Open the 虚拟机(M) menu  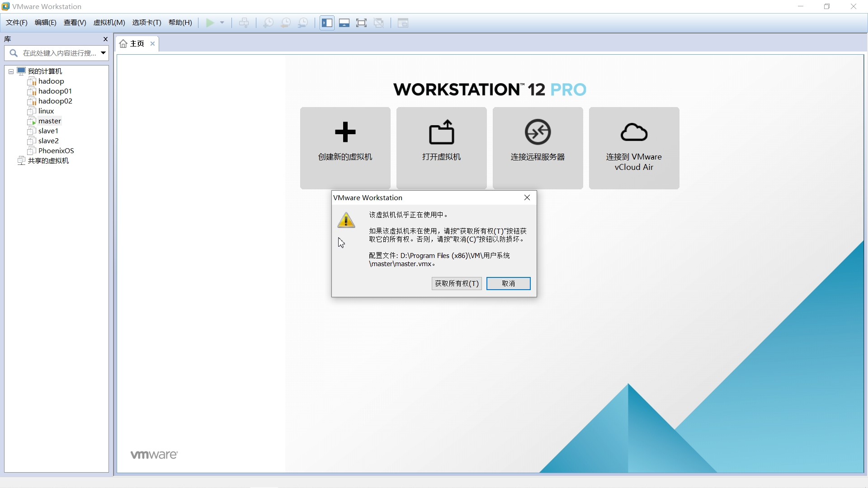click(109, 23)
